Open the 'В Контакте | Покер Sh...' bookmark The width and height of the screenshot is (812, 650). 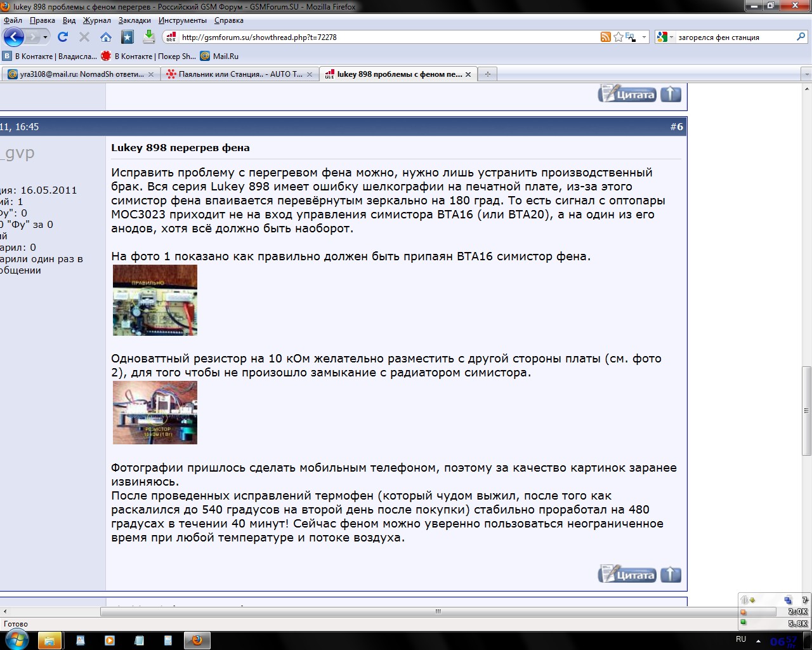[149, 56]
